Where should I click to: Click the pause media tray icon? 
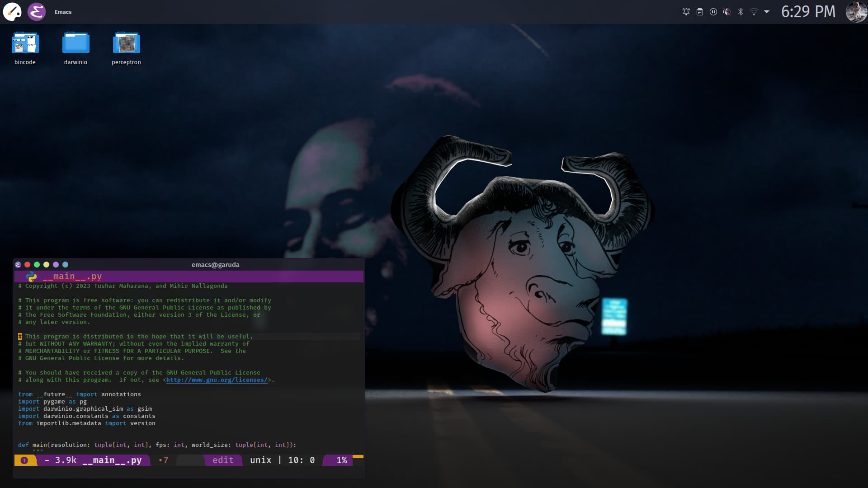click(x=713, y=12)
